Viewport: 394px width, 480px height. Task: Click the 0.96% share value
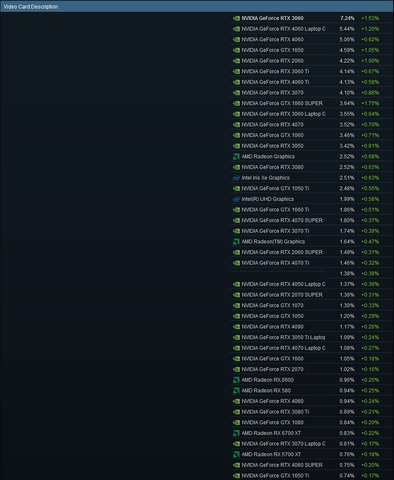(x=347, y=380)
